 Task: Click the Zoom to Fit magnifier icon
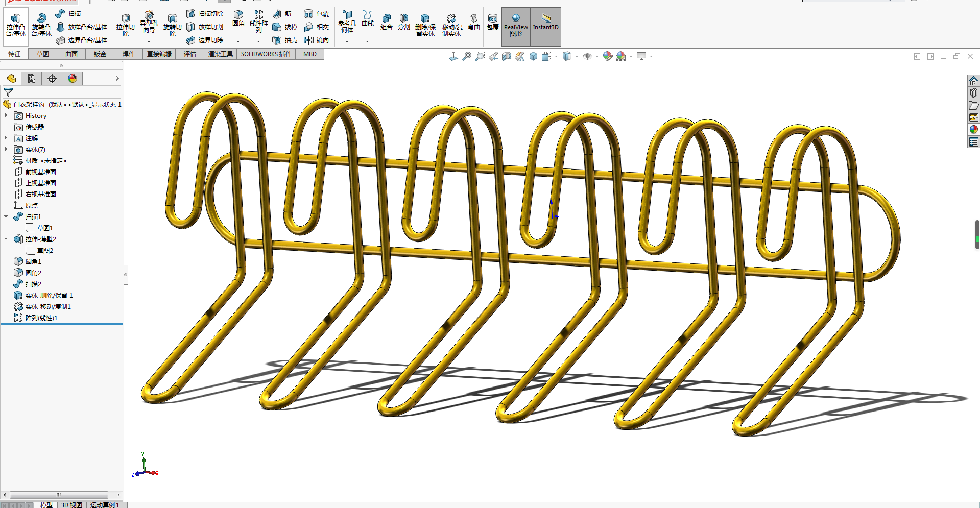(467, 56)
